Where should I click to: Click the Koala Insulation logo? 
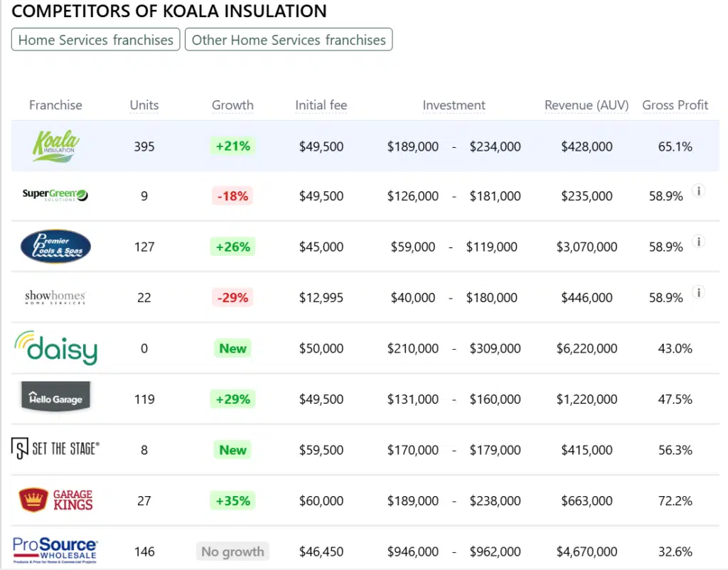coord(55,146)
